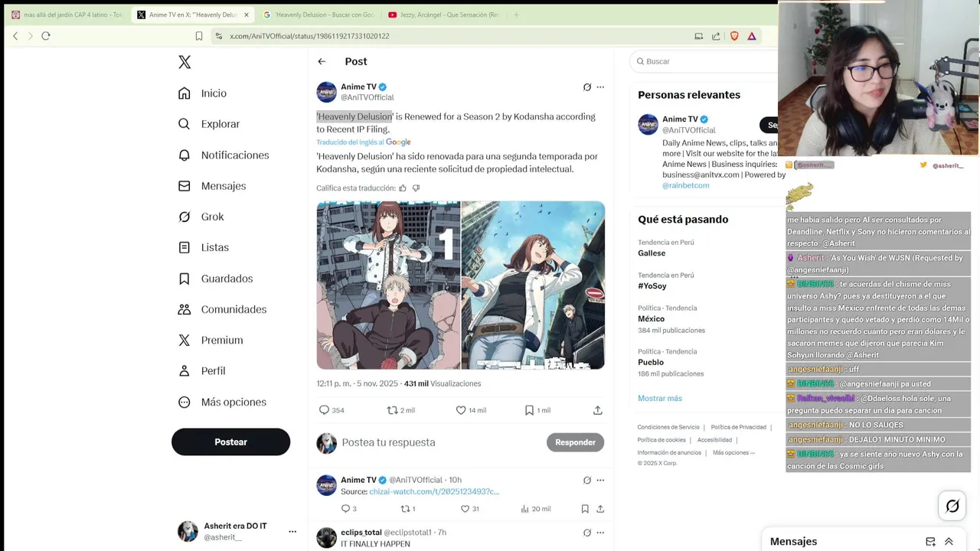The image size is (980, 551).
Task: Reload the page
Action: tap(46, 36)
